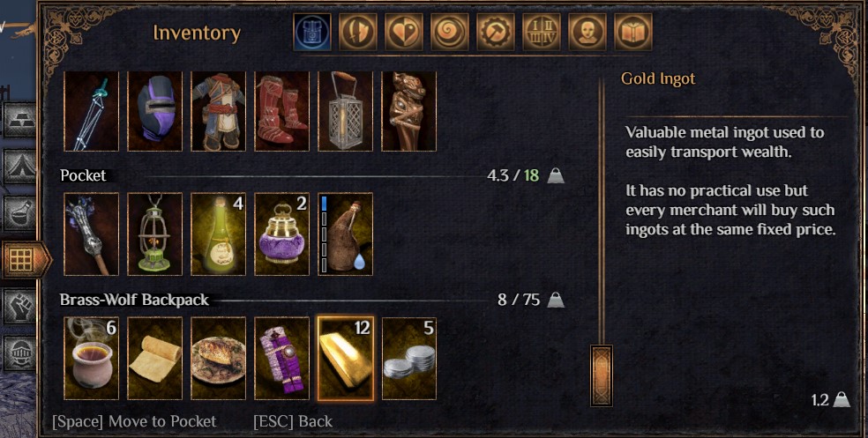Open the heart vitals tab
Image resolution: width=868 pixels, height=438 pixels.
[x=403, y=32]
